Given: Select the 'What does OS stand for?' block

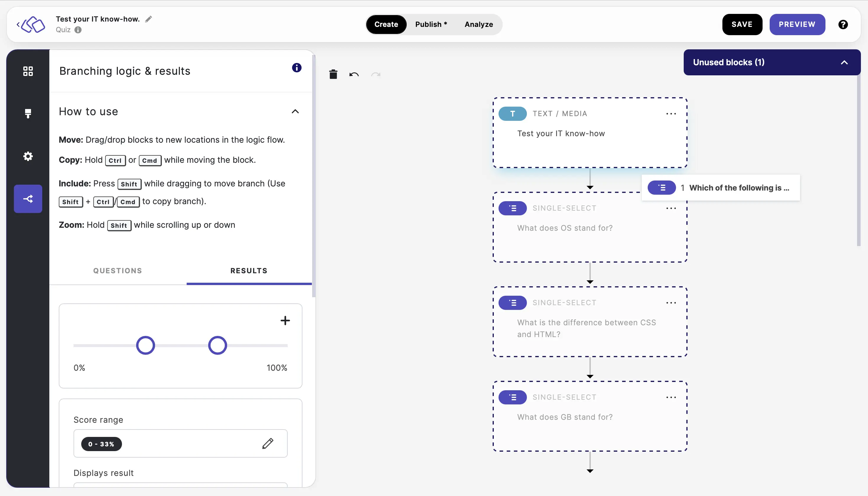Looking at the screenshot, I should tap(590, 227).
